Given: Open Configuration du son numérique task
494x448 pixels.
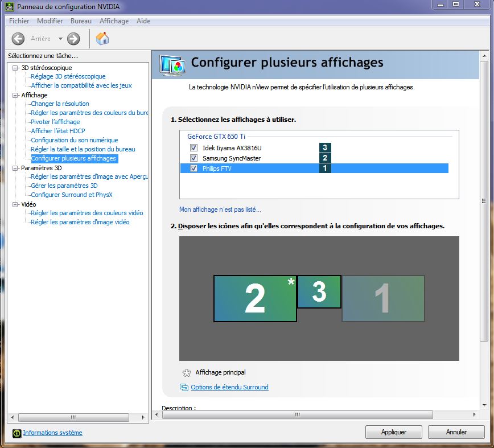Looking at the screenshot, I should (75, 140).
